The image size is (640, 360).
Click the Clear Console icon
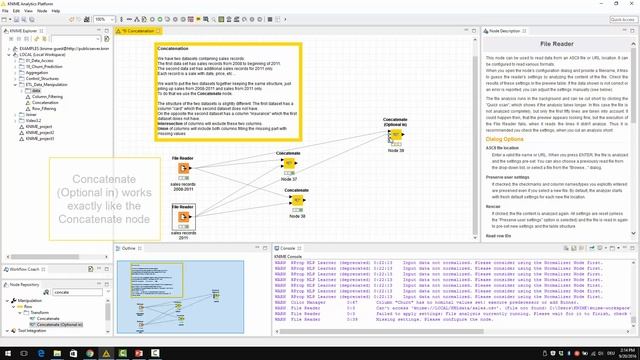pos(566,248)
